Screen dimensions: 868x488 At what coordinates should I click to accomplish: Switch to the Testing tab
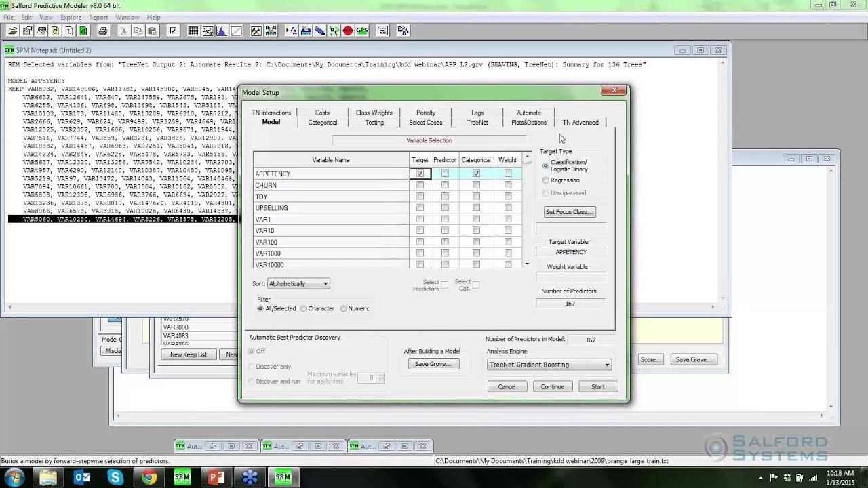tap(374, 123)
